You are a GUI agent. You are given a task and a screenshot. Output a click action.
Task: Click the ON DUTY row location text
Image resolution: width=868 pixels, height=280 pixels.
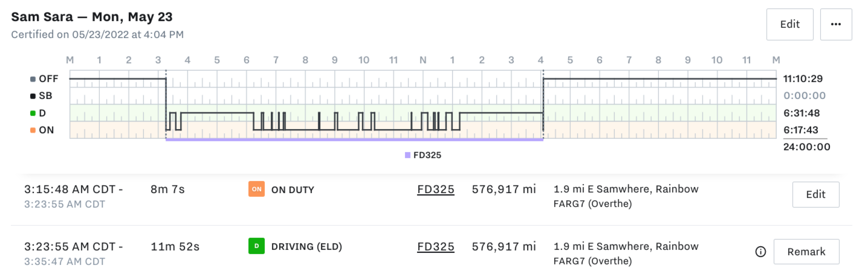(626, 196)
